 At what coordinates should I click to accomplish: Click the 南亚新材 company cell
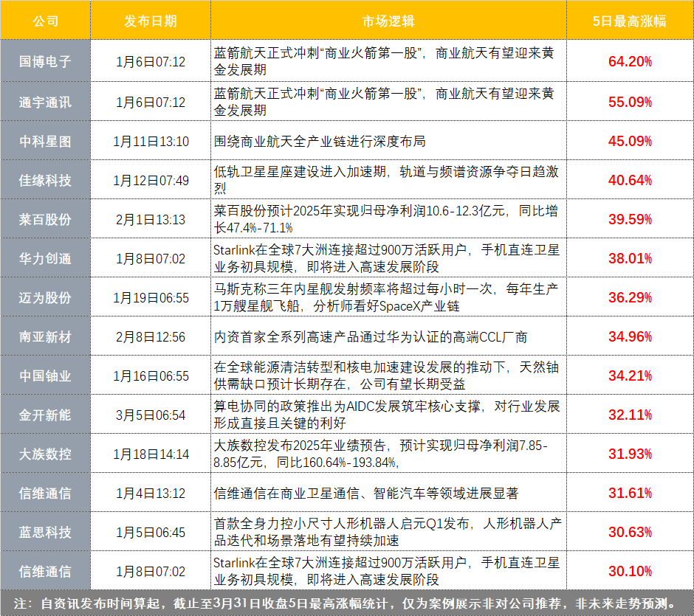click(45, 336)
